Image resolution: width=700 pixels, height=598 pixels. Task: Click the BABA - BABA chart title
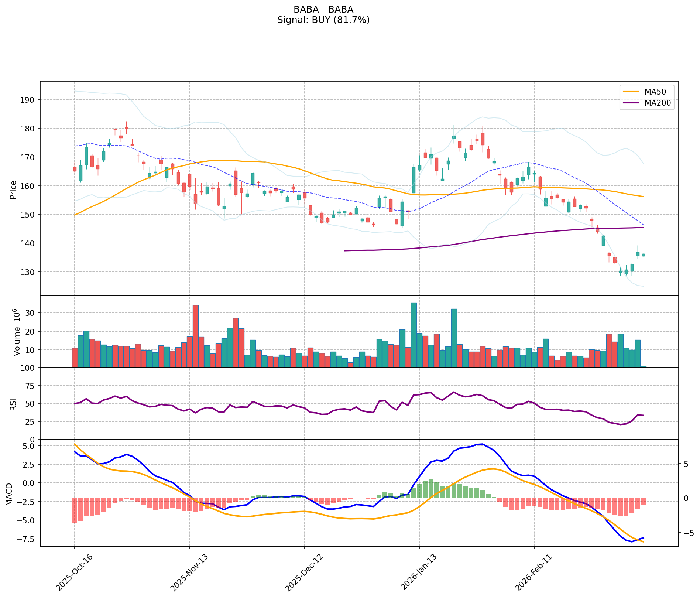click(x=323, y=9)
